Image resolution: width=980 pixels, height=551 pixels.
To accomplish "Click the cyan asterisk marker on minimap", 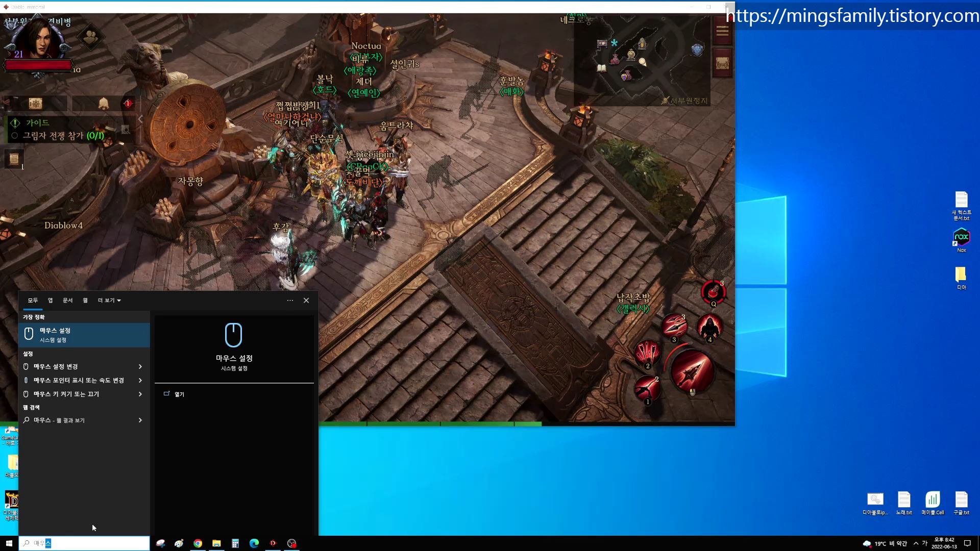I will pos(614,43).
